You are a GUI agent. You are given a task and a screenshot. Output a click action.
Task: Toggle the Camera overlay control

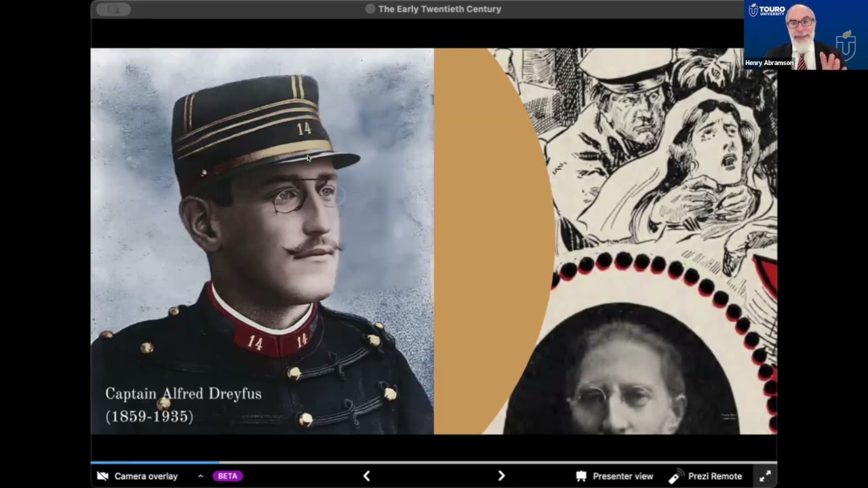tap(138, 476)
